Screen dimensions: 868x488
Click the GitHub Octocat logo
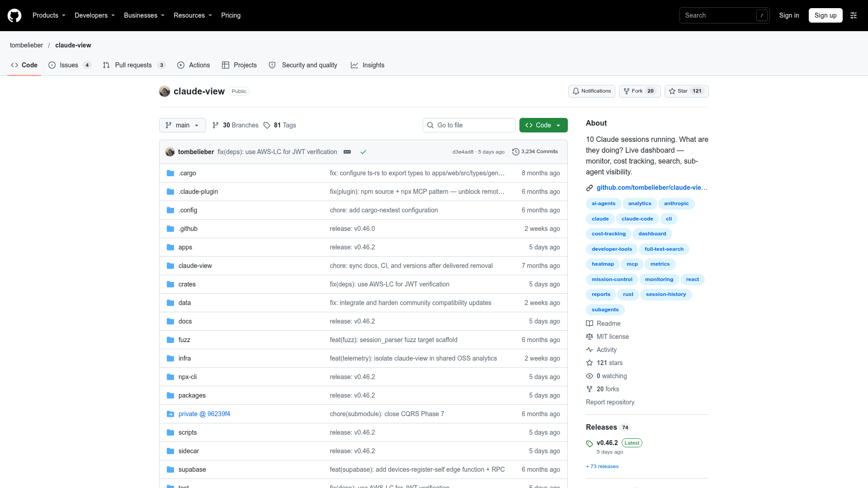coord(14,15)
